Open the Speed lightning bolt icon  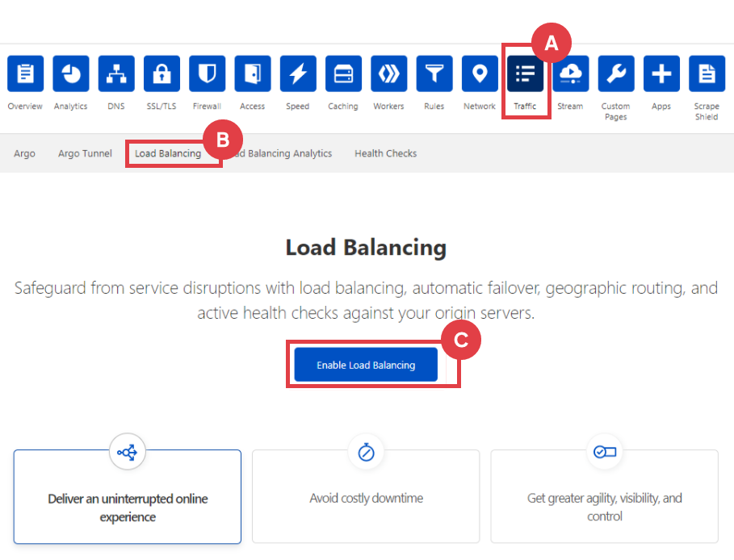(298, 74)
